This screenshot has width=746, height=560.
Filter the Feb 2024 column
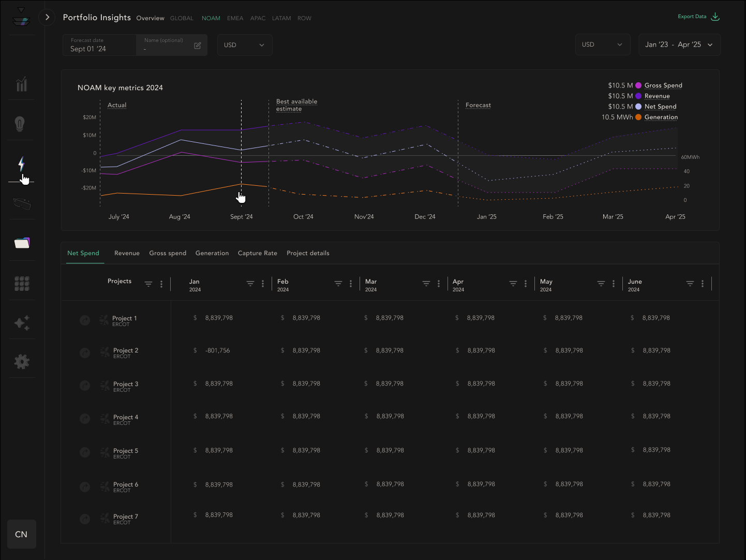(338, 284)
